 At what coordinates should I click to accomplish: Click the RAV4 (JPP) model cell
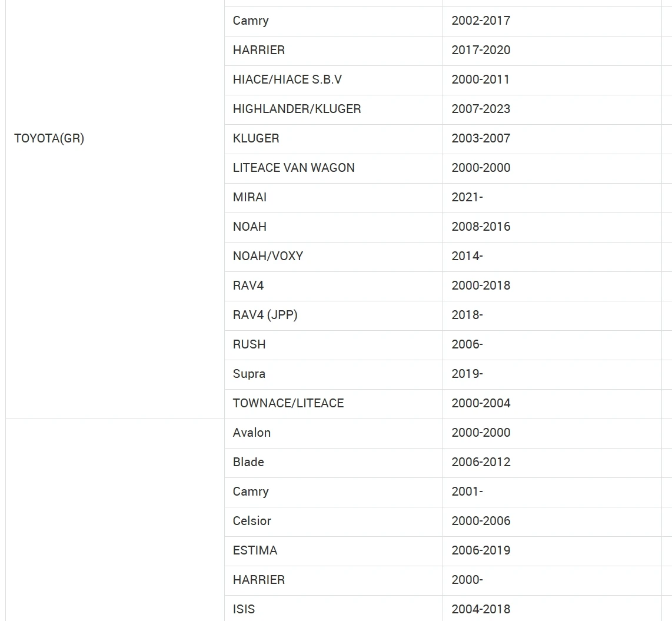pos(265,315)
